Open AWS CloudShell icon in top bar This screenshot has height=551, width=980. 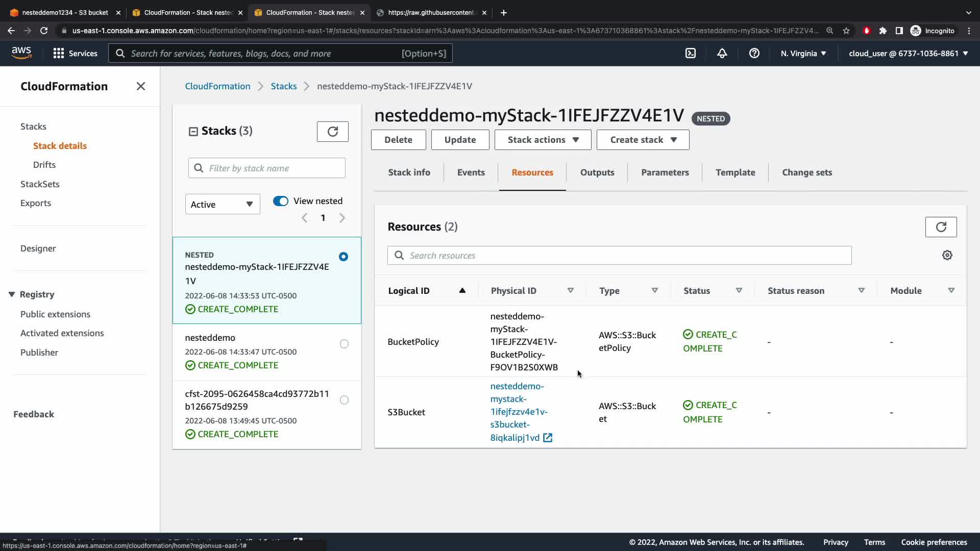(690, 53)
